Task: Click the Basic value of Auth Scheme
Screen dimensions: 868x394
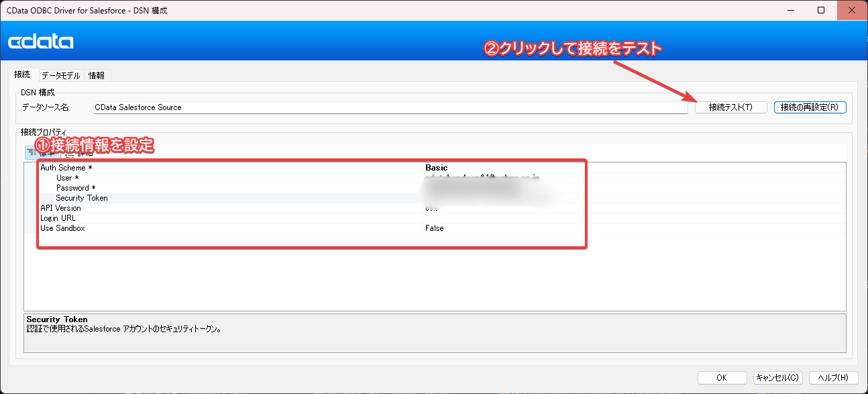Action: point(436,168)
